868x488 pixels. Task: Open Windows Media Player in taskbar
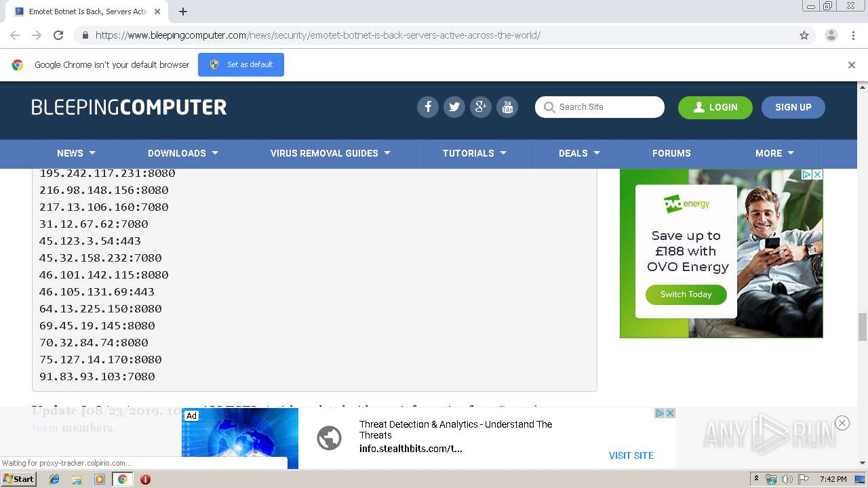[100, 479]
